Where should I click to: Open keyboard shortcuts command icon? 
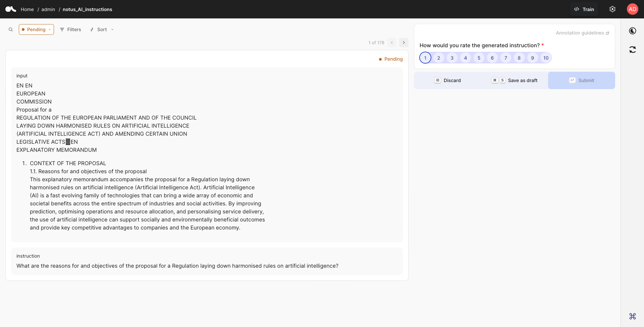632,316
